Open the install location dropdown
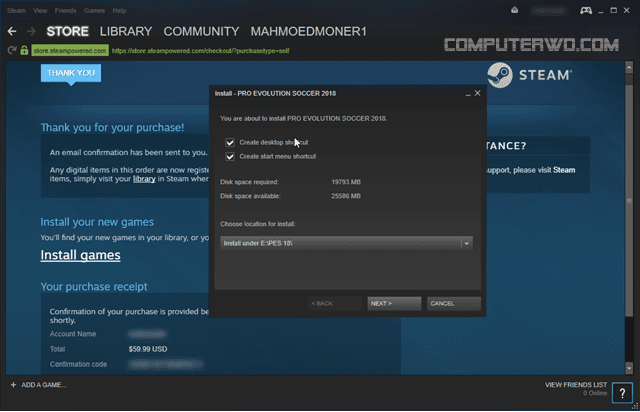The height and width of the screenshot is (412, 640). 346,243
